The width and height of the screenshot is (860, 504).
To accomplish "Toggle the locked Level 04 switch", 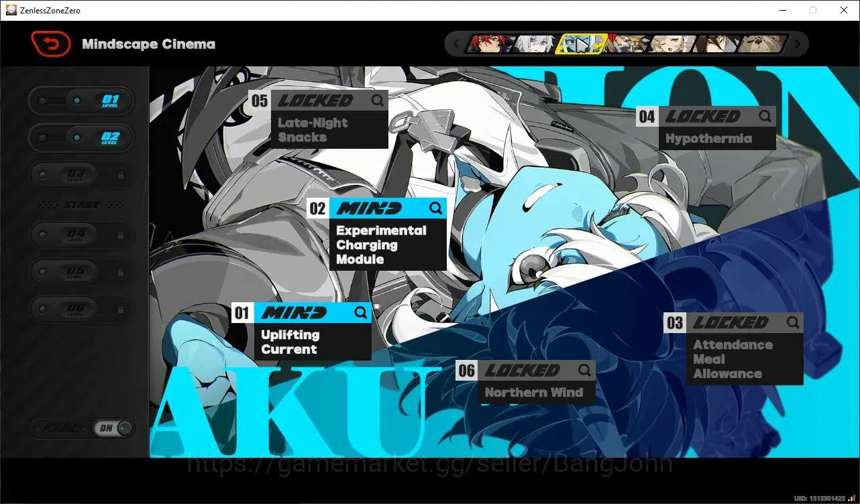I will point(81,235).
